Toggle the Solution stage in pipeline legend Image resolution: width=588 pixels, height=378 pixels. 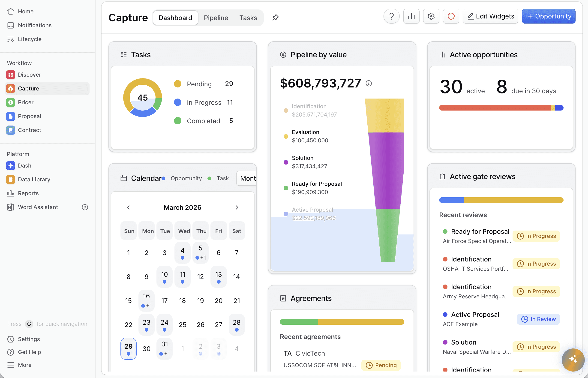click(x=303, y=162)
